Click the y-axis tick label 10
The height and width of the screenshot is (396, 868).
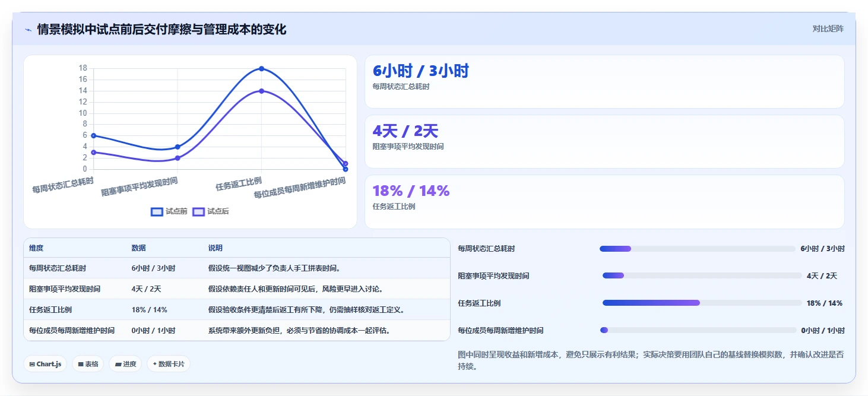click(x=83, y=113)
